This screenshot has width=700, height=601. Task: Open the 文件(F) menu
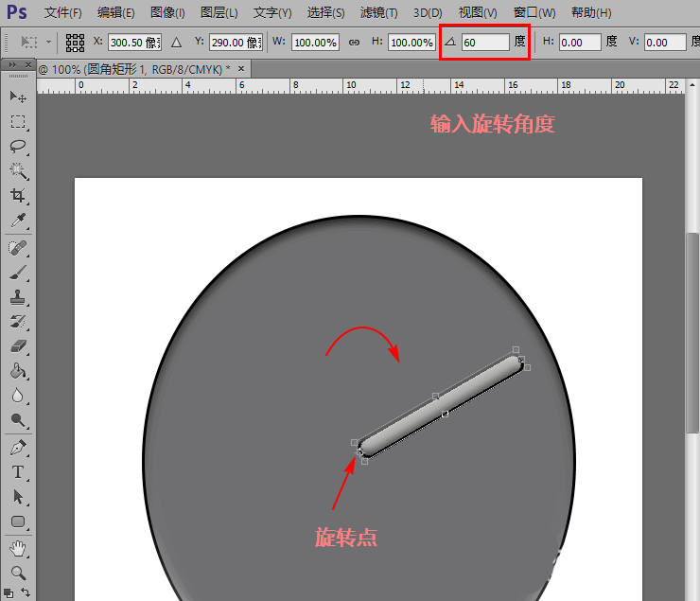[63, 12]
